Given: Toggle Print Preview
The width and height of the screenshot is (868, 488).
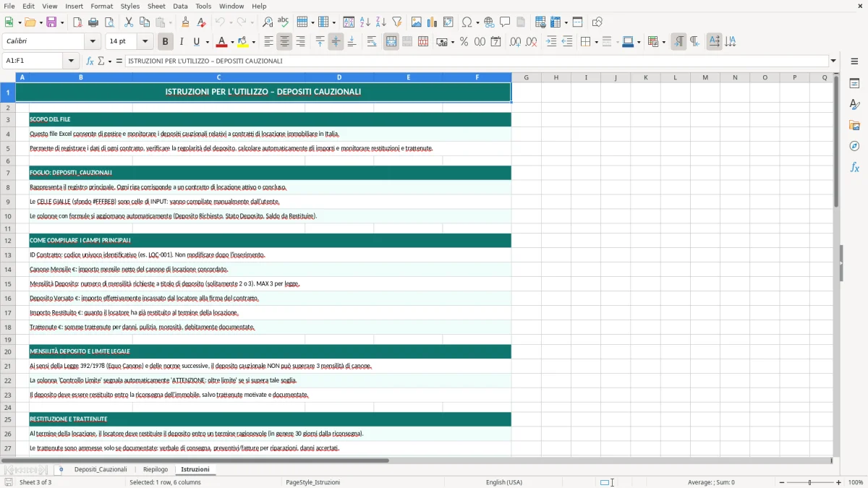Looking at the screenshot, I should coord(109,22).
